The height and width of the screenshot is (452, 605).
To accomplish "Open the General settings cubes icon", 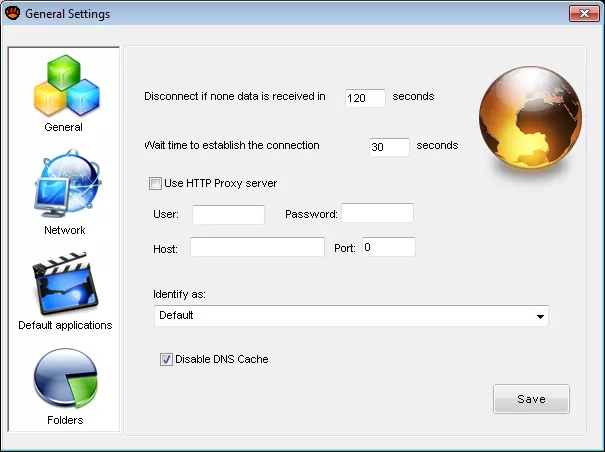I will click(66, 85).
